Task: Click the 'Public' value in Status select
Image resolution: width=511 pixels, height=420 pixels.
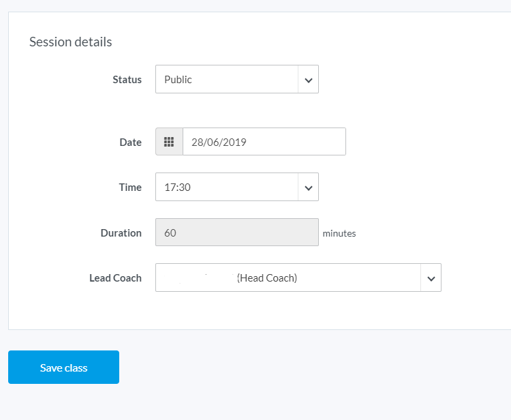Action: point(179,80)
